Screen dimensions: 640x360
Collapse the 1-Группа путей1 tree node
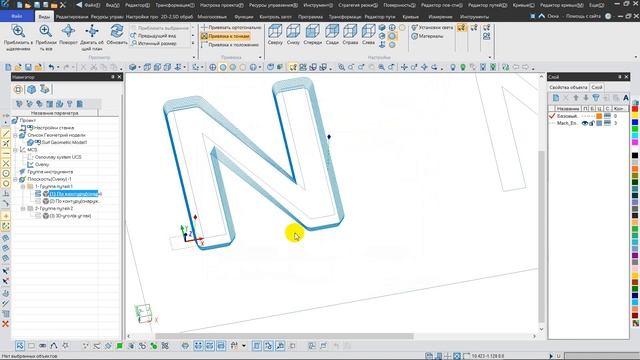tap(23, 187)
